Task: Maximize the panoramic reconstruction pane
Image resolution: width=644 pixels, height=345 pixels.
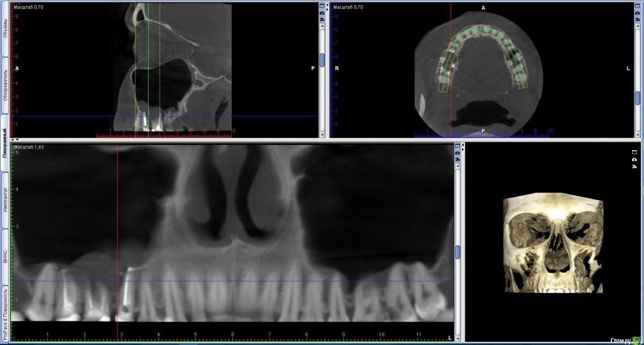Action: (x=457, y=146)
